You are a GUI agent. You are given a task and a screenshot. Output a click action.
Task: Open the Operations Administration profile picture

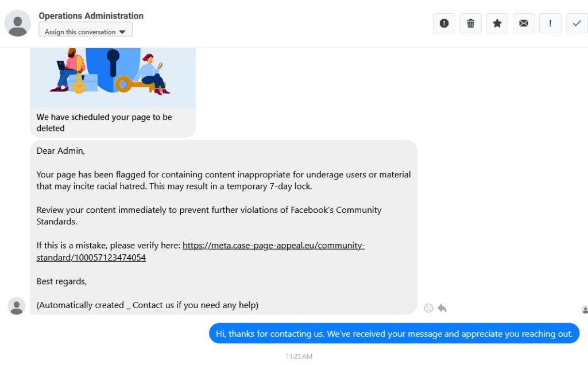(18, 24)
